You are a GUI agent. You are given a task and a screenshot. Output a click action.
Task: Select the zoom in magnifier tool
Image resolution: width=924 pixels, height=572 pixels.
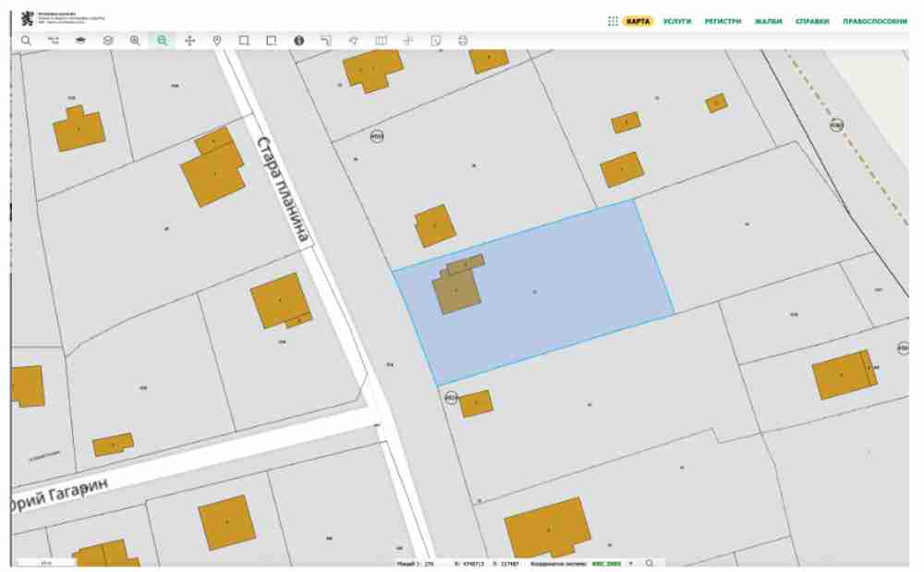click(135, 41)
